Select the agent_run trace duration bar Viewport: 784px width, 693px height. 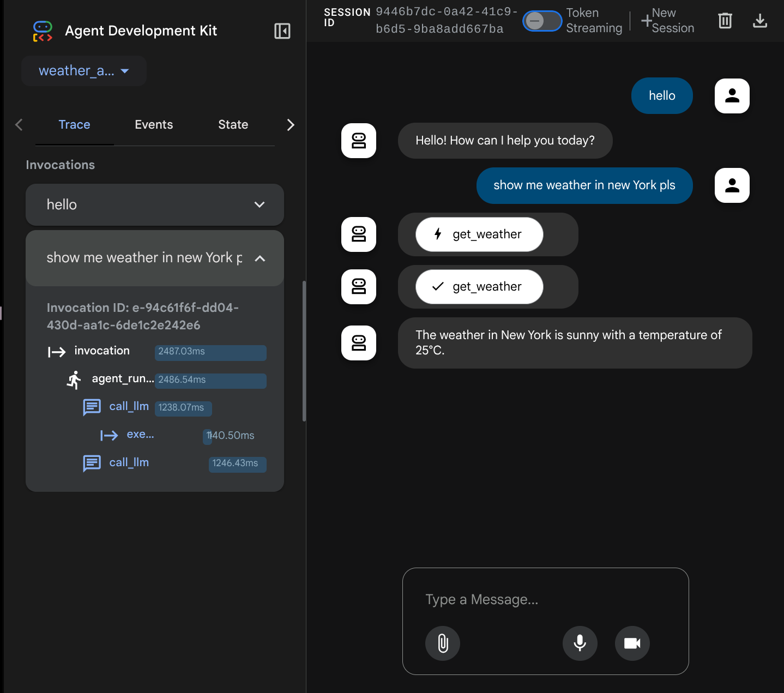point(210,380)
